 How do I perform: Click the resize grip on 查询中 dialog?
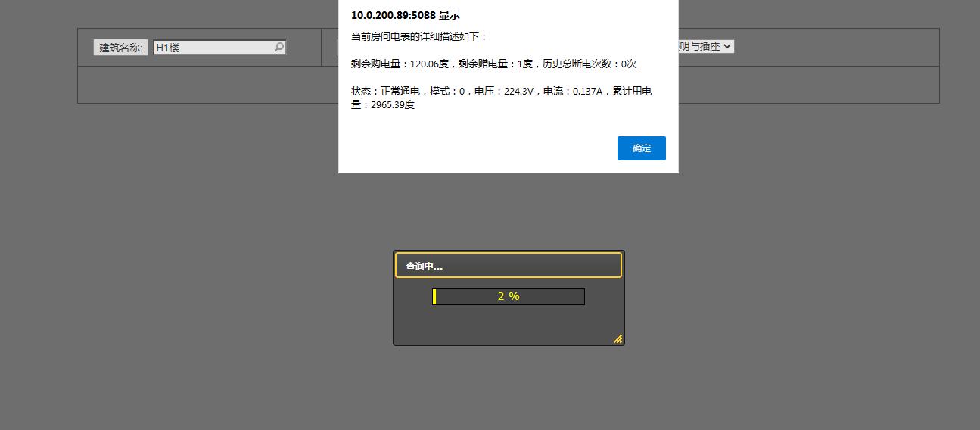tap(618, 339)
